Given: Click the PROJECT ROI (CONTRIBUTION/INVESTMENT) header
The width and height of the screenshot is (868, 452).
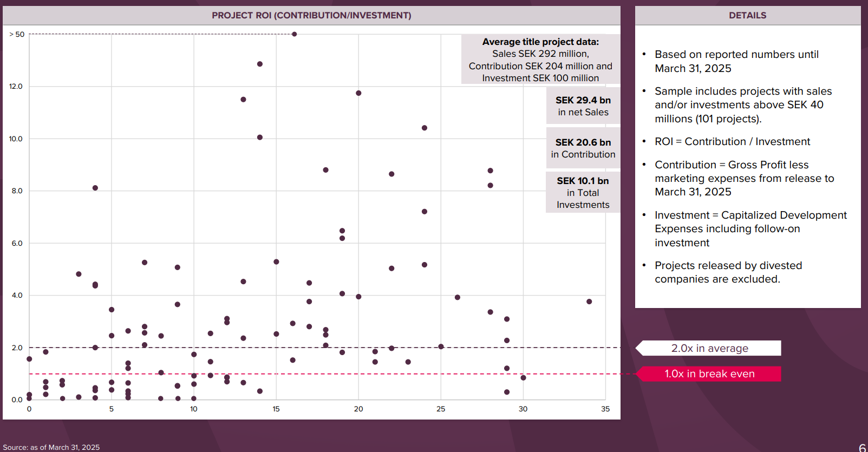Looking at the screenshot, I should tap(311, 15).
